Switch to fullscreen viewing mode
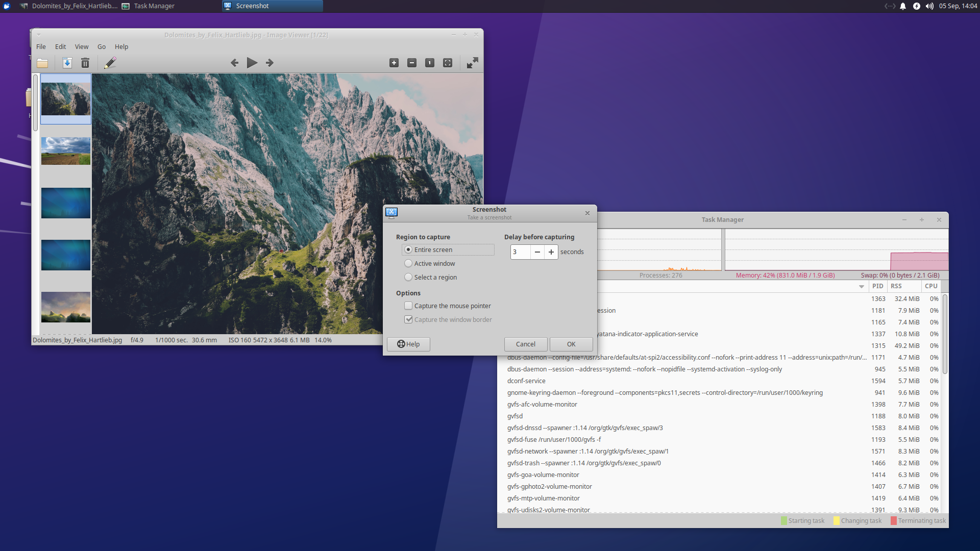The width and height of the screenshot is (980, 551). coord(472,63)
